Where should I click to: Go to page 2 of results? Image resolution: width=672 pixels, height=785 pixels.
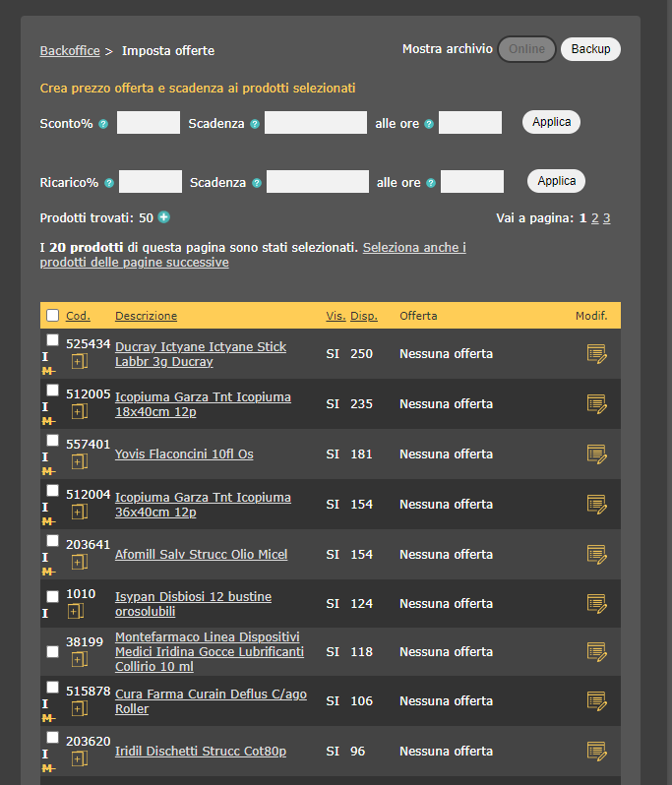594,218
